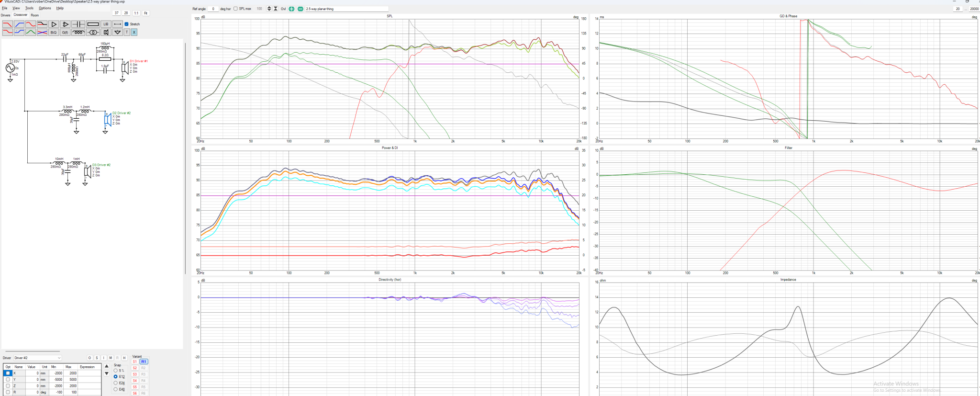
Task: Add a ground symbol
Action: (x=117, y=32)
